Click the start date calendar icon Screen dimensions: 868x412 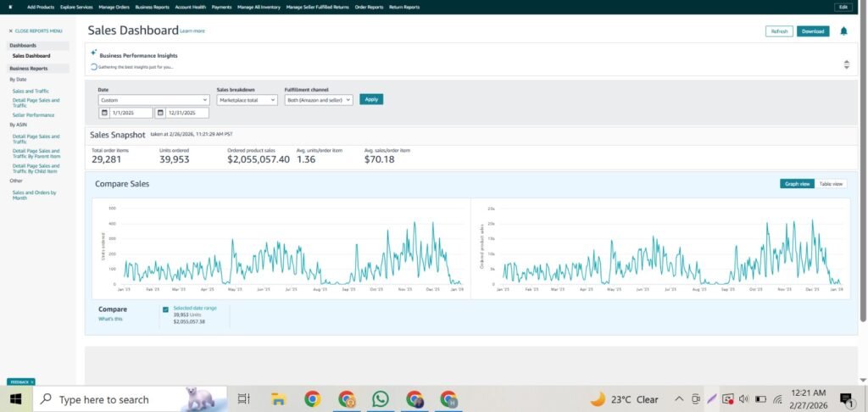[x=104, y=113]
